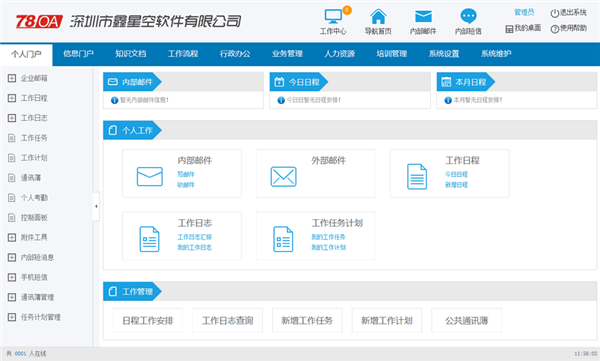Click the 我的桌面 desktop icon
This screenshot has height=361, width=600.
tap(509, 29)
